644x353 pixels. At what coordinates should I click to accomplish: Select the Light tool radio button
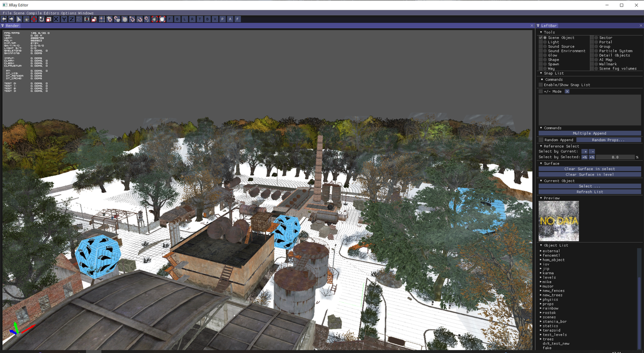coord(545,42)
